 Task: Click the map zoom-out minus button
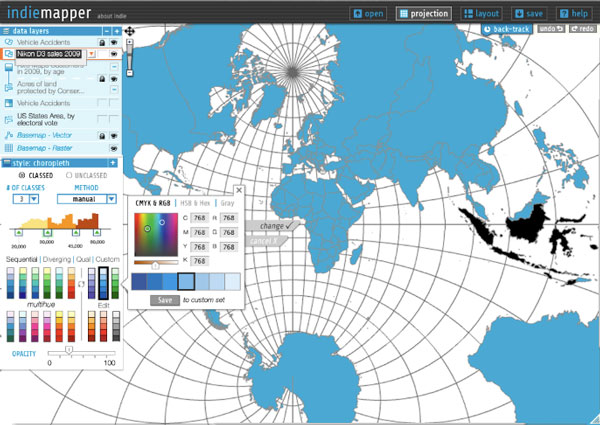(130, 73)
